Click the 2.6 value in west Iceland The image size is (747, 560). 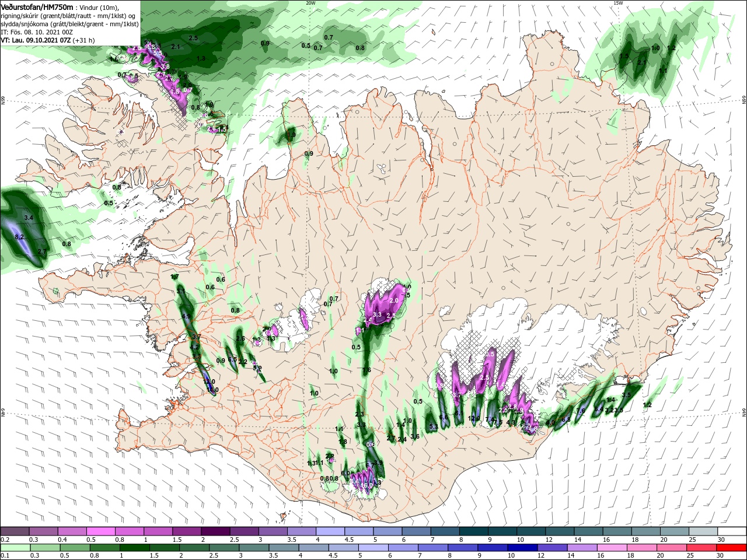(240, 338)
